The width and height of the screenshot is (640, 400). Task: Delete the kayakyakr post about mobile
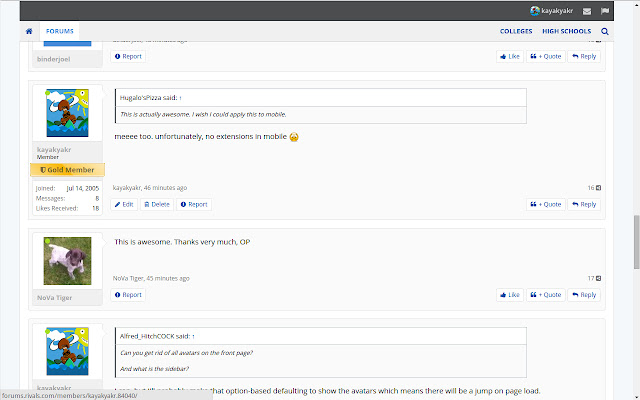157,204
